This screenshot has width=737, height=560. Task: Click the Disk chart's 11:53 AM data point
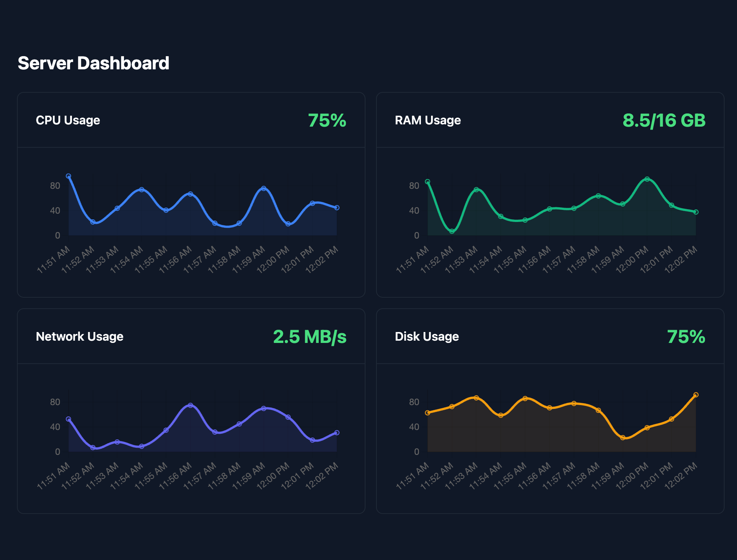coord(476,398)
